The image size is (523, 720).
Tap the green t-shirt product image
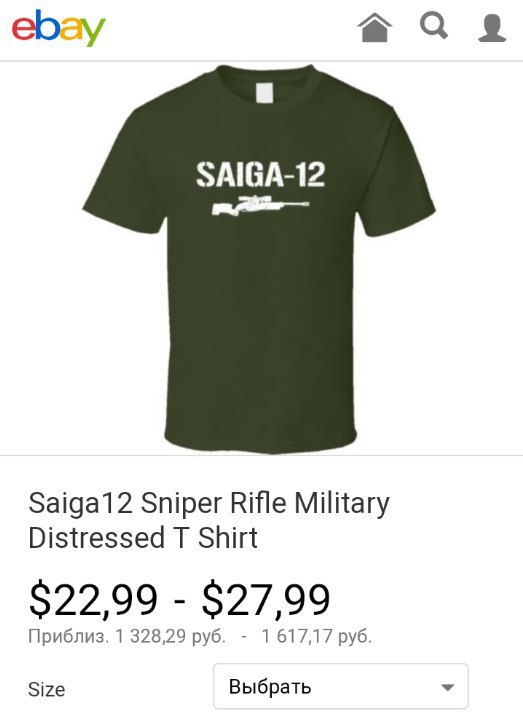coord(259,259)
